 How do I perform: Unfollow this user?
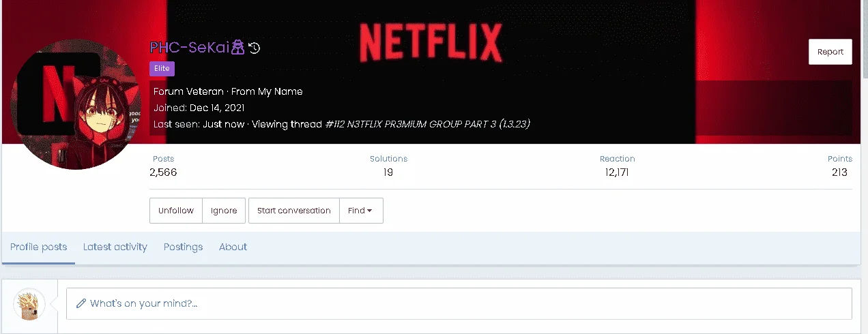click(176, 211)
